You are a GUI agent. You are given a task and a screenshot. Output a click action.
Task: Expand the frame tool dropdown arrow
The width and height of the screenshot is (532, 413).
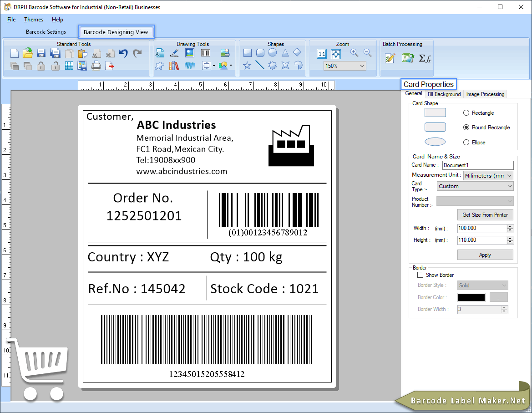(214, 66)
